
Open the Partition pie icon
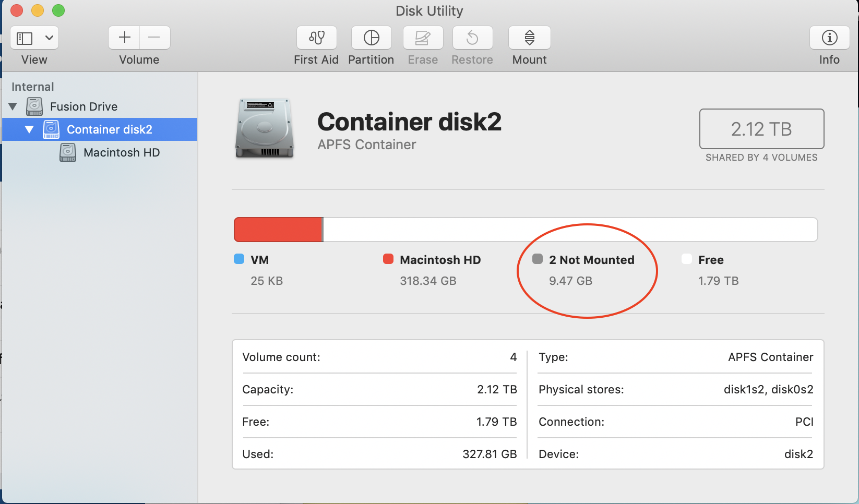[372, 38]
